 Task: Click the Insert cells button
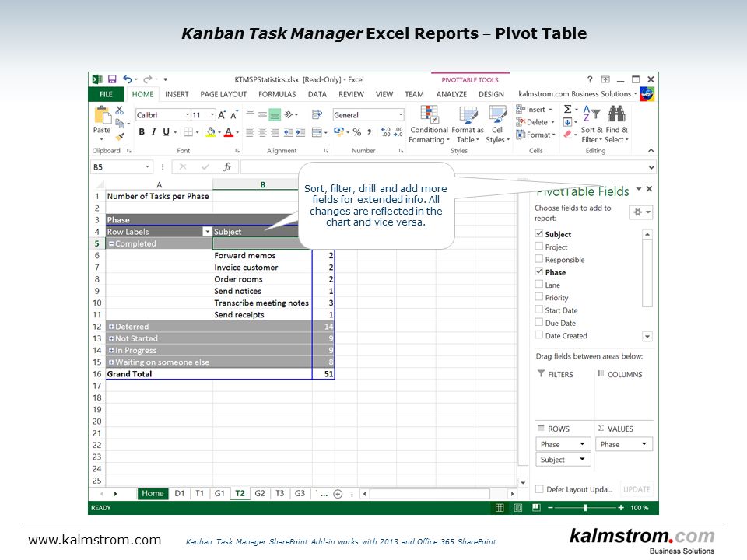534,110
